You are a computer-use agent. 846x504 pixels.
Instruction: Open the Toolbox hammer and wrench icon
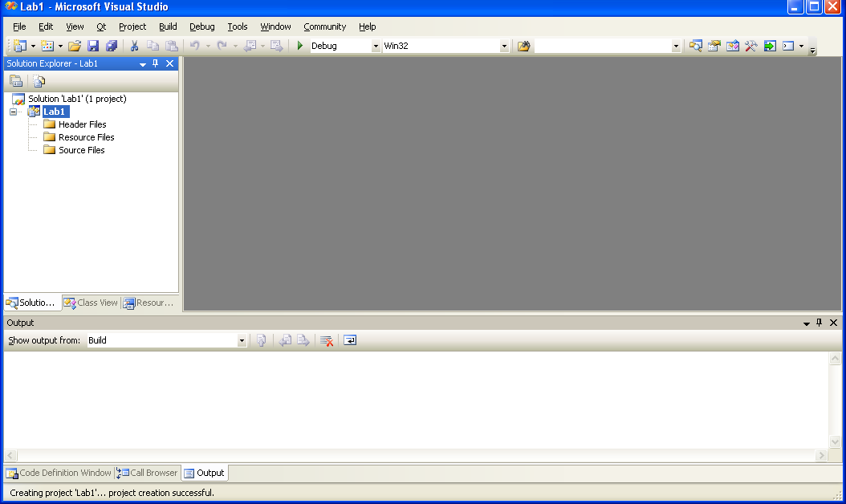pos(750,46)
